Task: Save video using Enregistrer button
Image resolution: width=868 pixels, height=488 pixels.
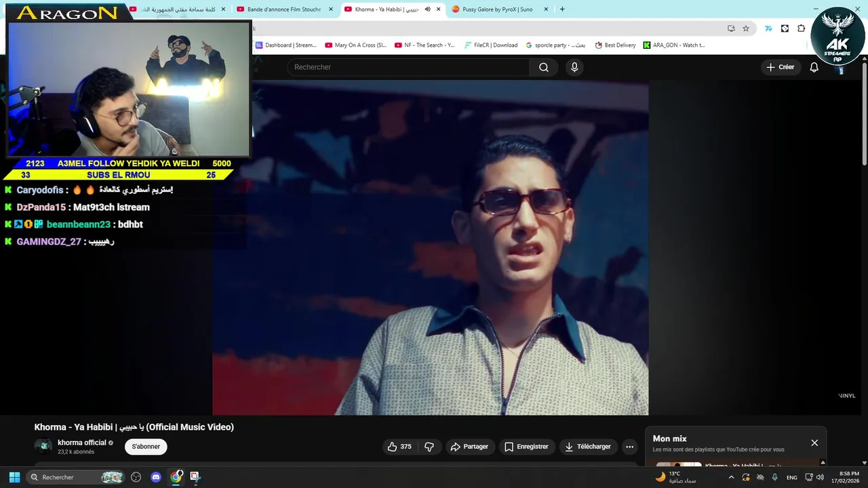Action: tap(526, 447)
